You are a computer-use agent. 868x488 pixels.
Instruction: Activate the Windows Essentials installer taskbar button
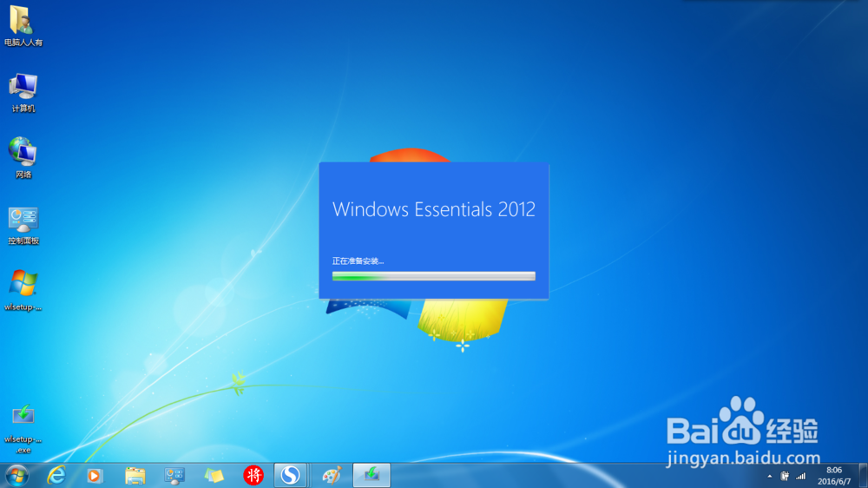(372, 475)
